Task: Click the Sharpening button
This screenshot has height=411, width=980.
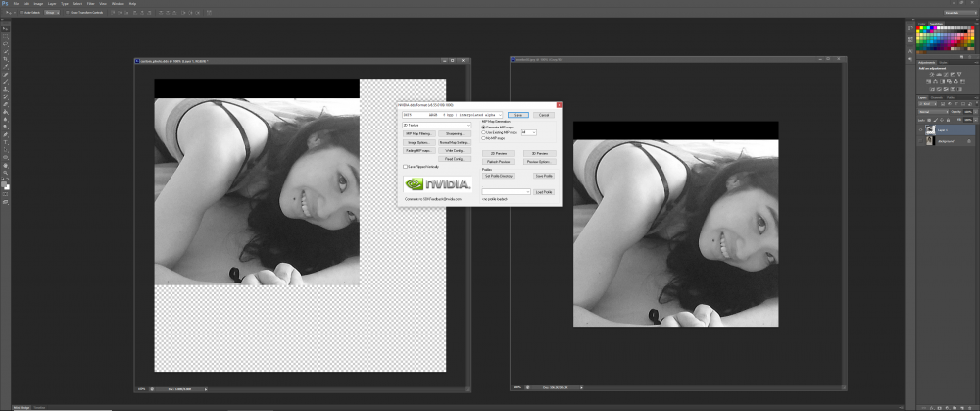Action: [455, 133]
